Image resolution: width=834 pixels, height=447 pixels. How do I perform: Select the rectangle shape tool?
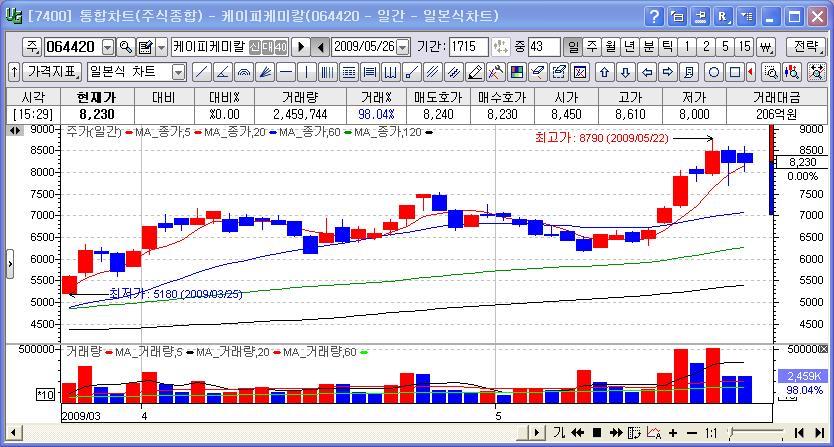click(735, 72)
